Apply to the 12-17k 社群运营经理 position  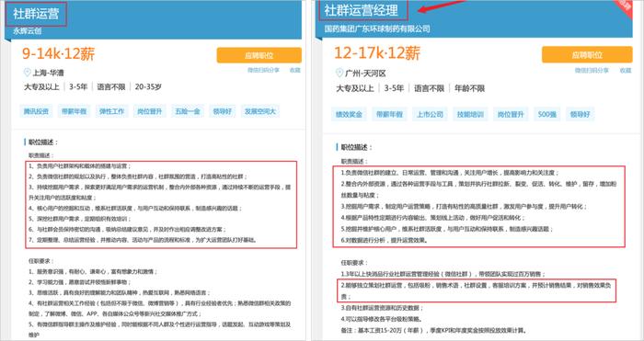coord(587,54)
